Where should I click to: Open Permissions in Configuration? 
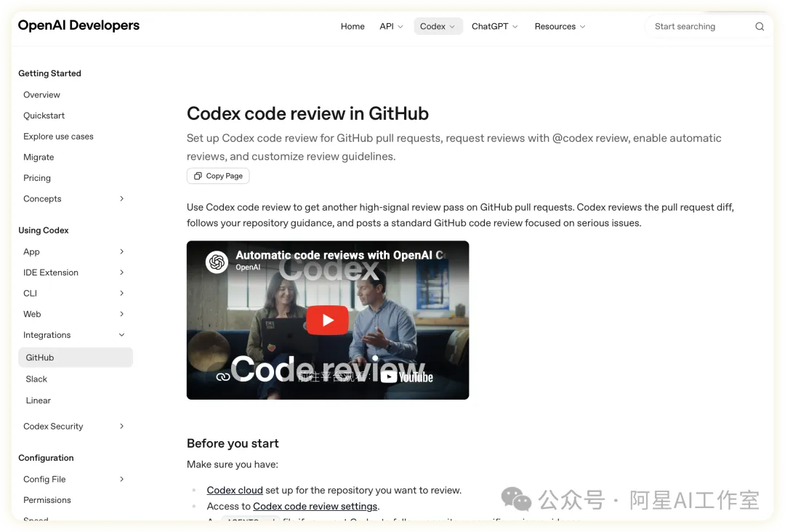point(47,500)
